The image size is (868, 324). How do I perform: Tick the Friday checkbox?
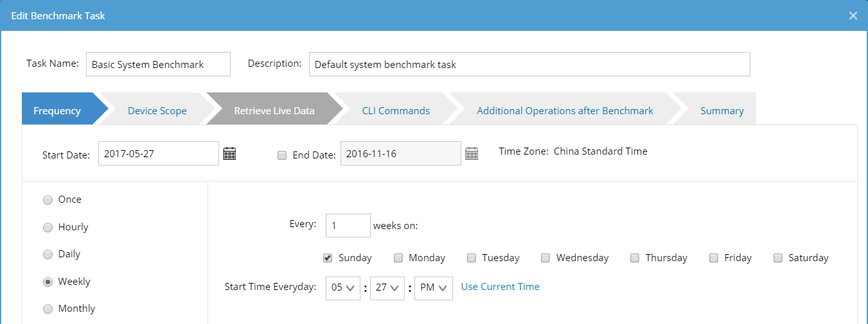(x=714, y=258)
